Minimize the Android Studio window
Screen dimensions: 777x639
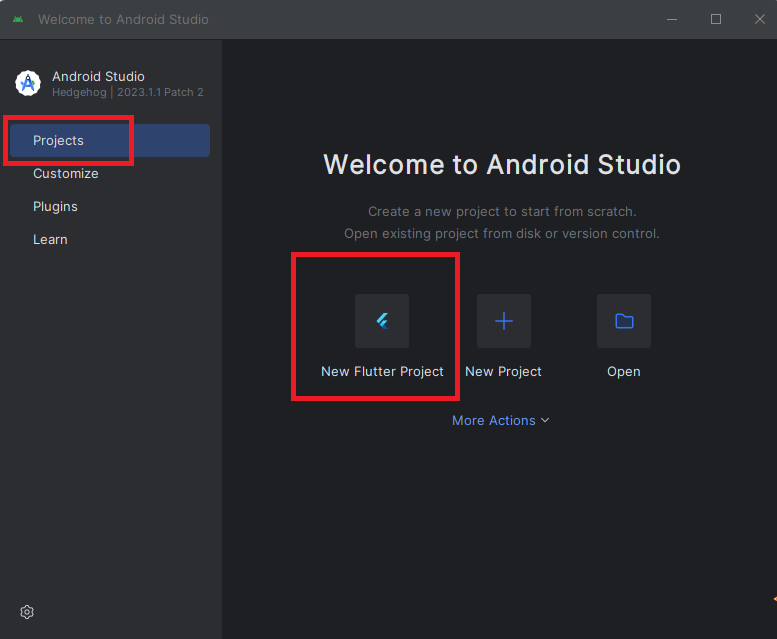pos(672,19)
